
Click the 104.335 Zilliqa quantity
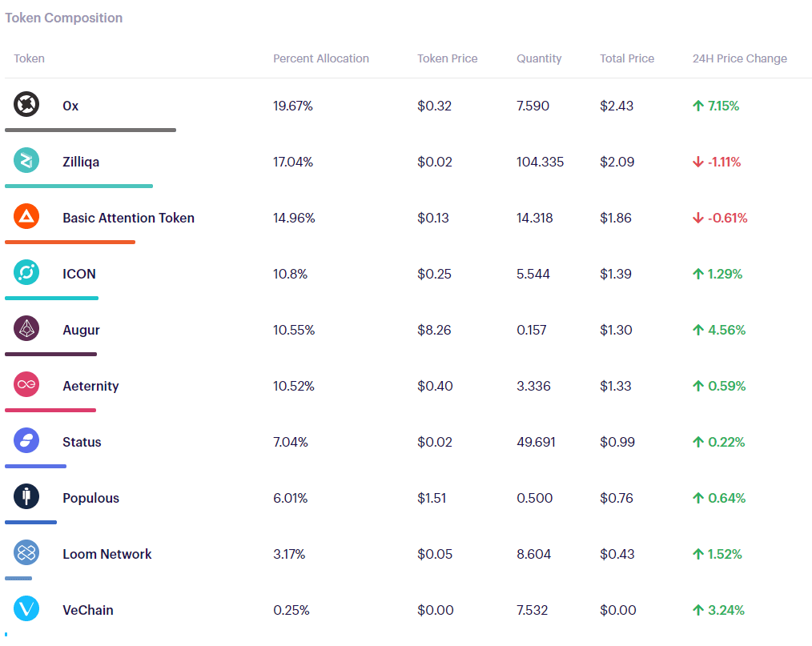[540, 162]
